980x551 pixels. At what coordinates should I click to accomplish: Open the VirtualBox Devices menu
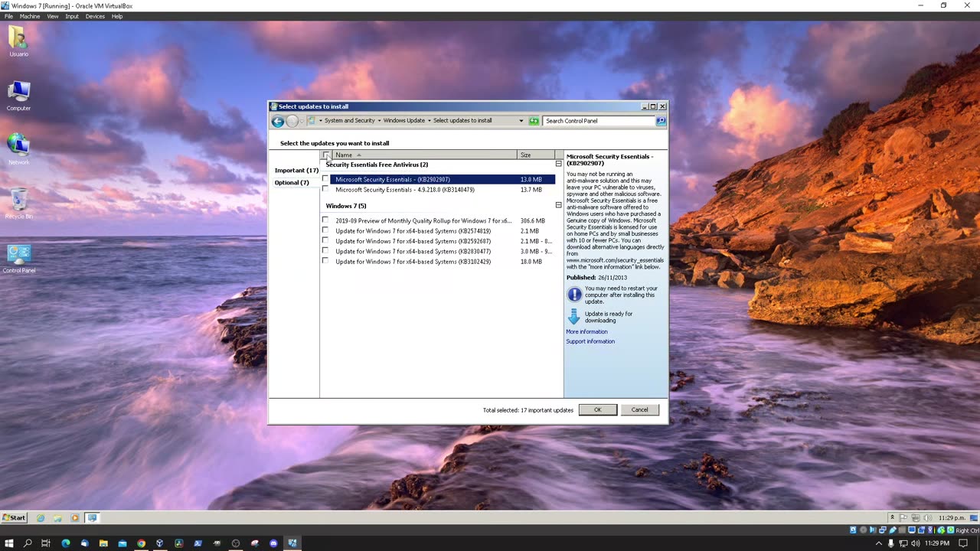coord(96,16)
